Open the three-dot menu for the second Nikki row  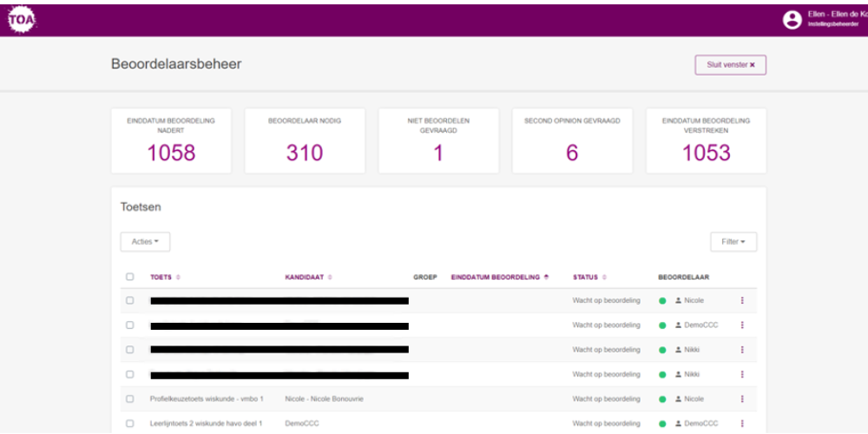click(742, 374)
